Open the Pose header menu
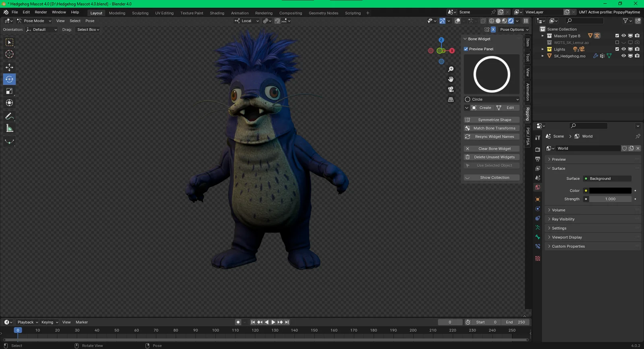 [90, 21]
